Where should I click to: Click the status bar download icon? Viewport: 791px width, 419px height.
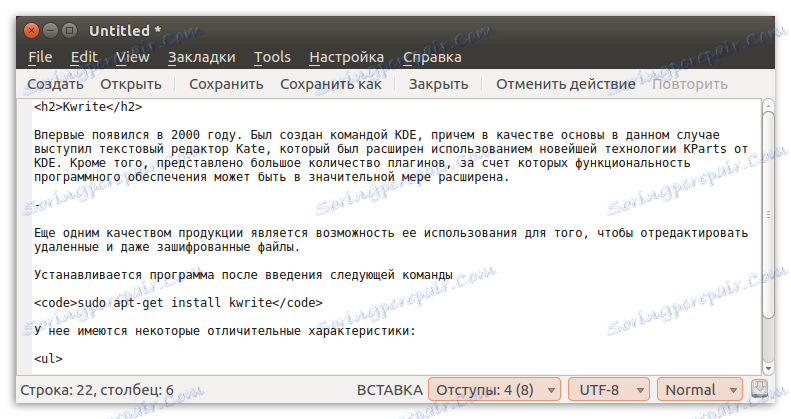coord(759,389)
